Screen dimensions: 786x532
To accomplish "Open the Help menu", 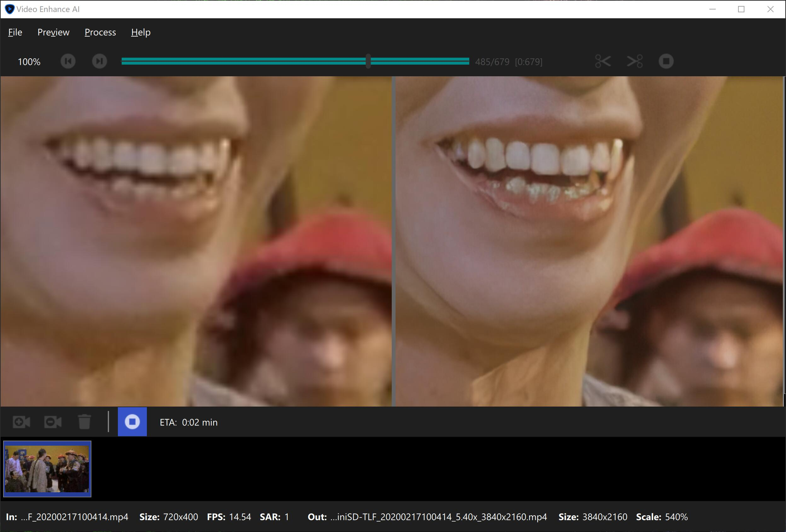I will pyautogui.click(x=141, y=32).
